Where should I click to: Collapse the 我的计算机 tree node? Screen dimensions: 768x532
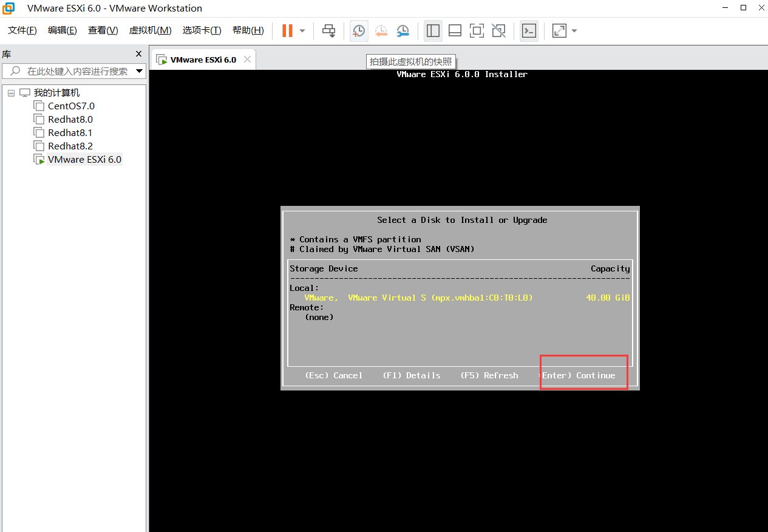coord(11,93)
